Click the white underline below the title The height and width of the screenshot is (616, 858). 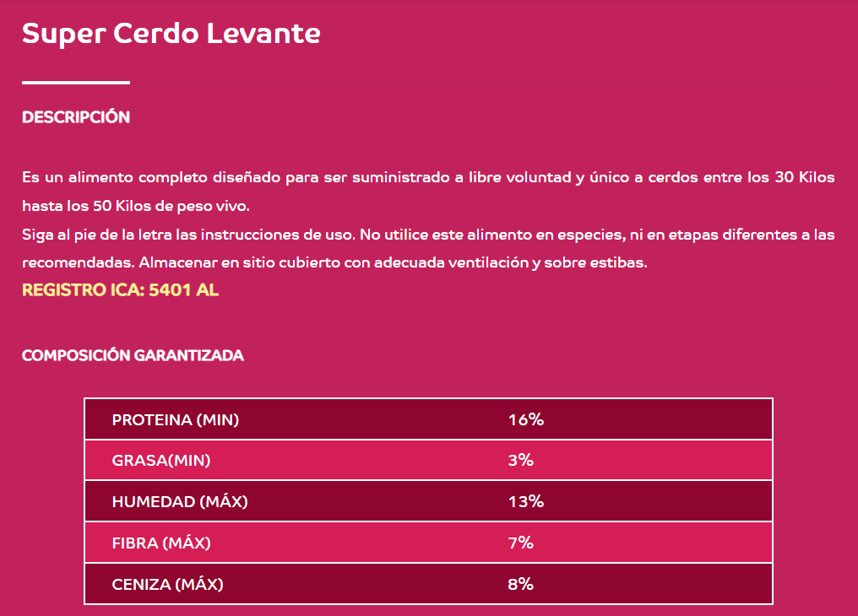pyautogui.click(x=76, y=83)
